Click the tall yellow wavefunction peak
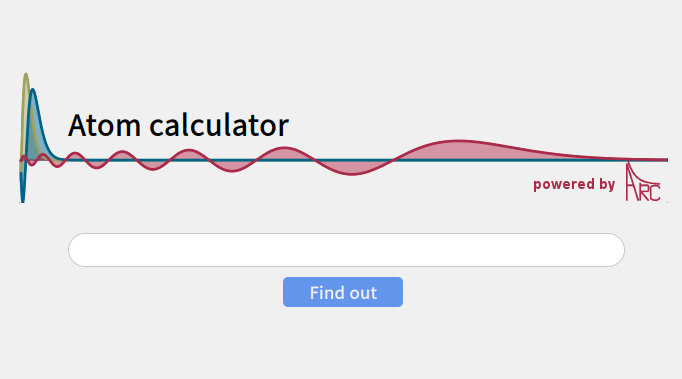Viewport: 682px width, 379px height. (26, 85)
